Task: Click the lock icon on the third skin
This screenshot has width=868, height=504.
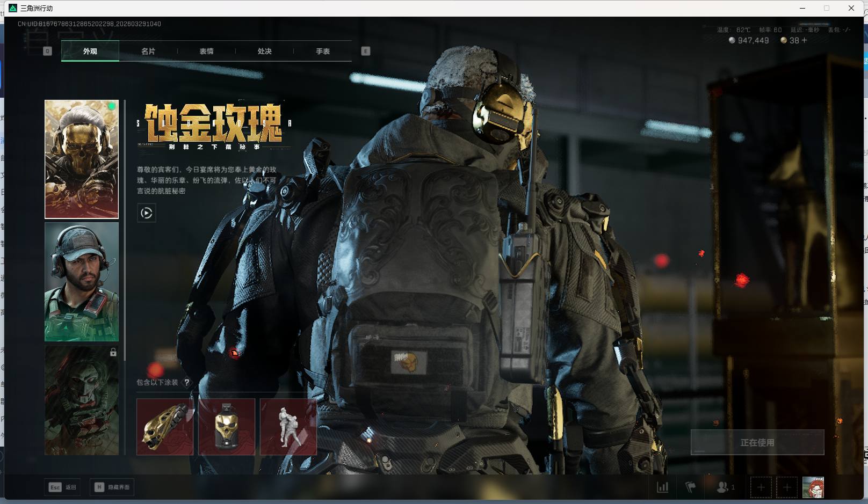Action: [113, 353]
